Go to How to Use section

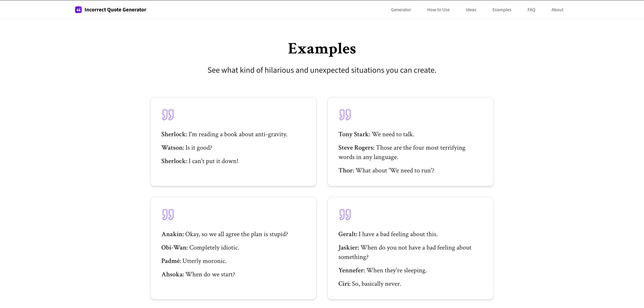(x=438, y=10)
